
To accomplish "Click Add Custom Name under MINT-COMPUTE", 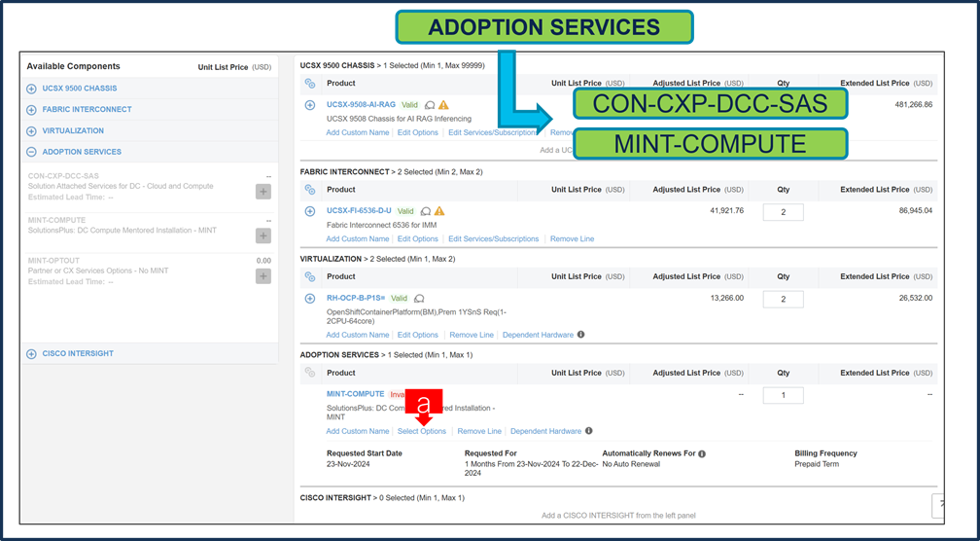I will 358,432.
